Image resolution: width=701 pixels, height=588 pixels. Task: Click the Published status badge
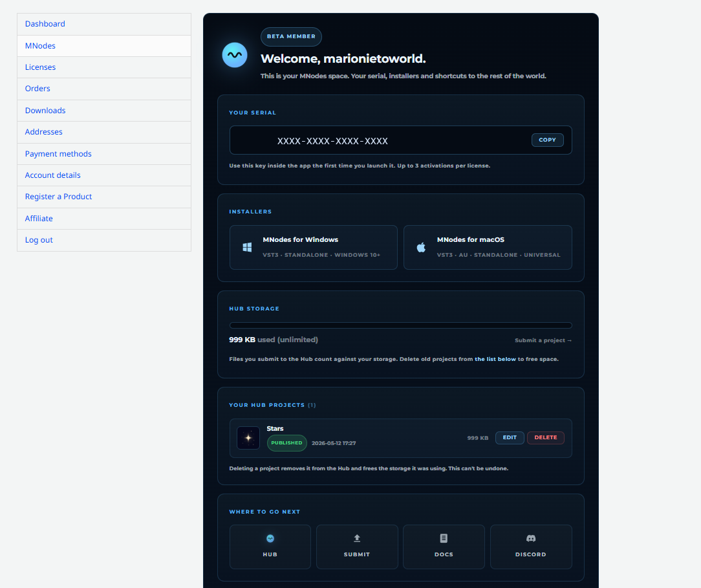(286, 443)
